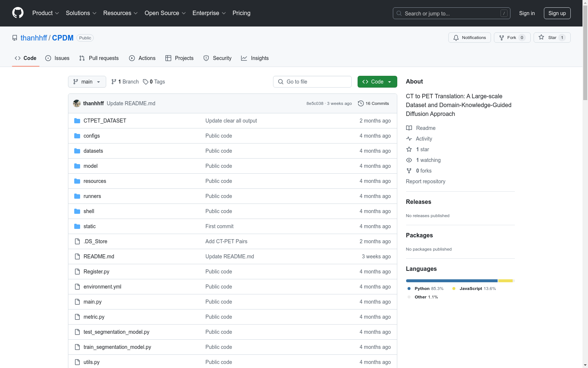
Task: Open thanhhff user profile link
Action: [34, 38]
